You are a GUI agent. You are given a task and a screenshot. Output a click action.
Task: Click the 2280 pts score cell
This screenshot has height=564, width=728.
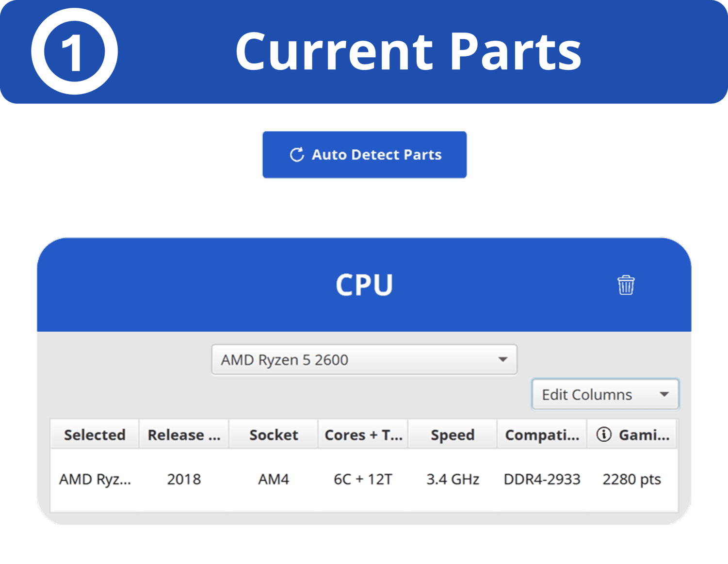tap(632, 479)
